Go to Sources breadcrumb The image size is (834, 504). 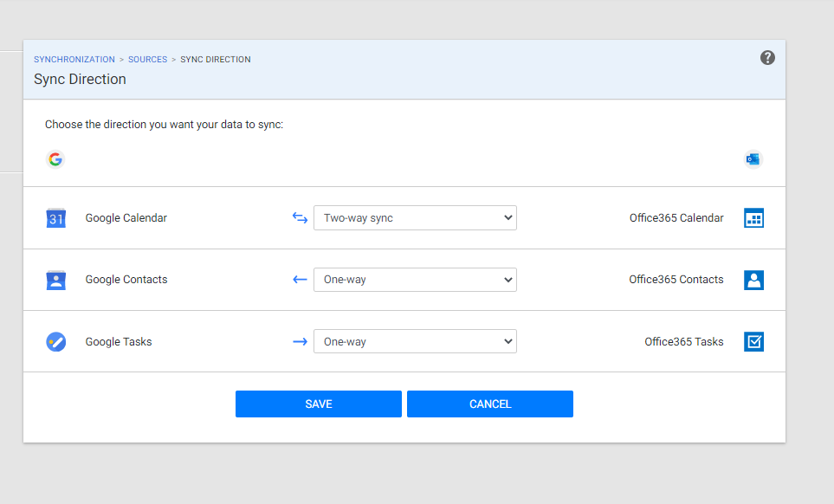tap(148, 59)
